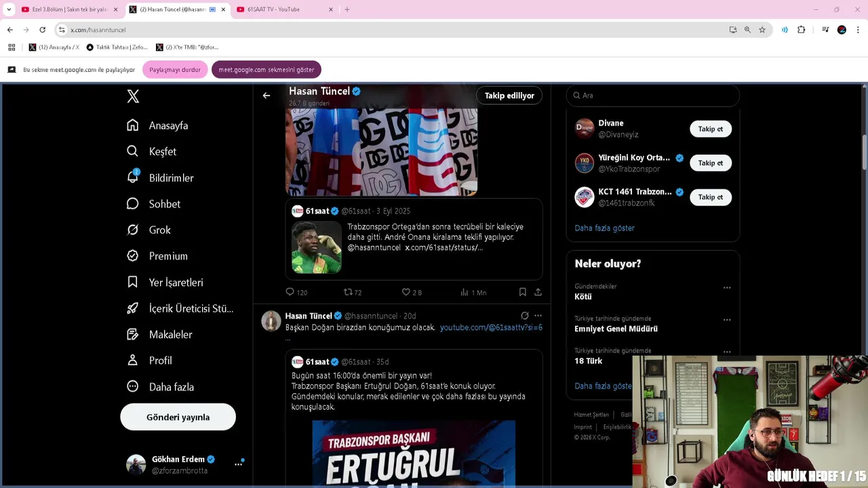Reload the page
868x488 pixels.
42,30
